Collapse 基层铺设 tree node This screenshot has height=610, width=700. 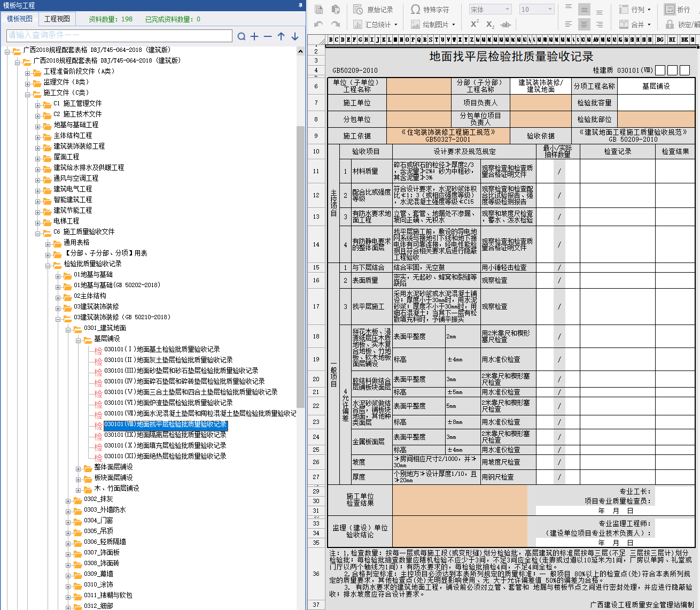coord(79,340)
